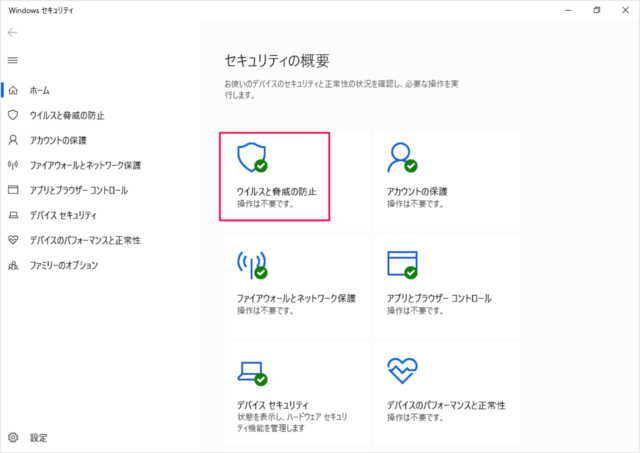
Task: Click the デバイス セキュリティ tile title
Action: pos(273,405)
